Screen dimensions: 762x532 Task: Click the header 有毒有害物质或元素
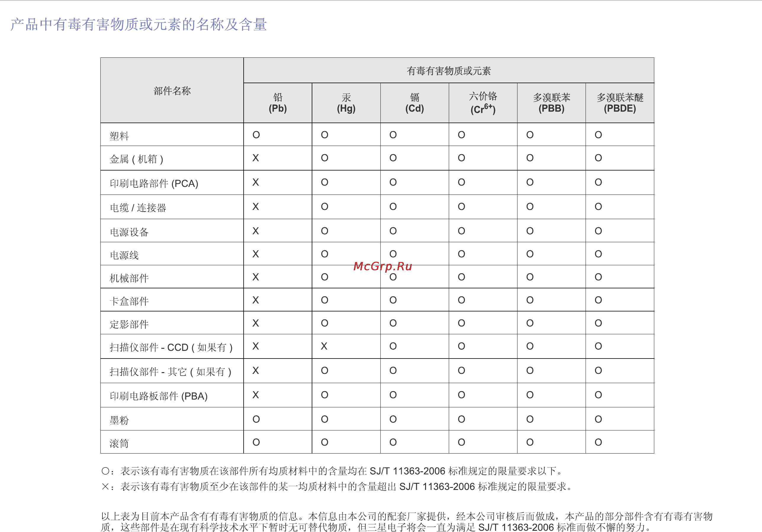449,71
